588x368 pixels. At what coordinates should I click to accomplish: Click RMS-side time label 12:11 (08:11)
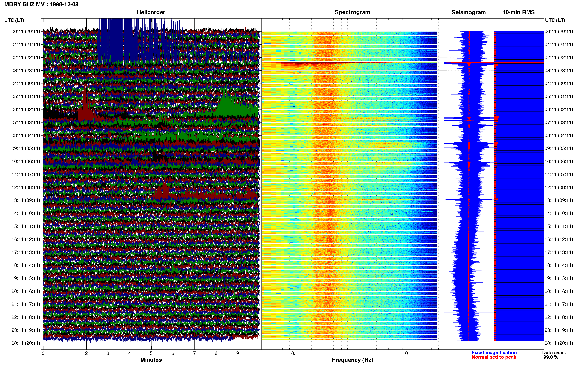(x=559, y=187)
